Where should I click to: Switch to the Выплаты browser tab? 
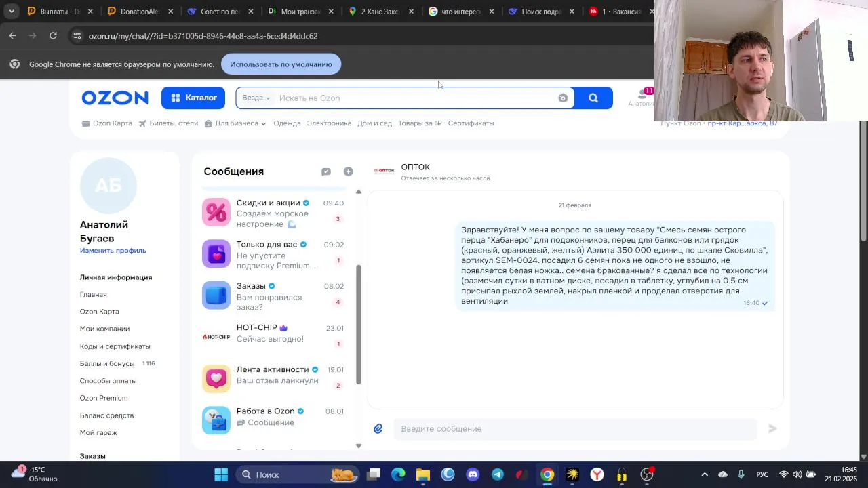click(x=59, y=12)
